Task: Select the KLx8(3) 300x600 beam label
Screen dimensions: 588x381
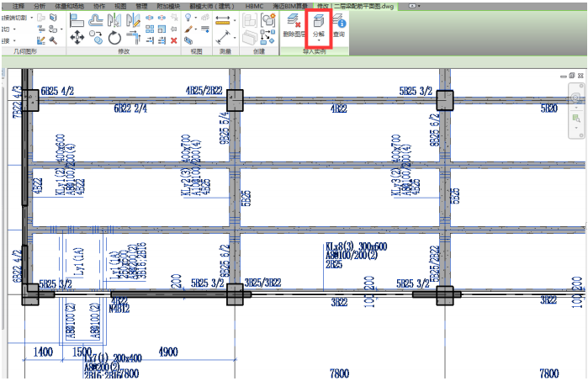Action: click(x=357, y=246)
